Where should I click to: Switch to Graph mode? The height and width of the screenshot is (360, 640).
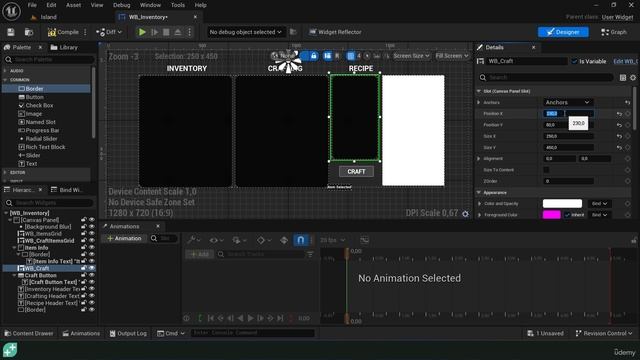click(613, 32)
